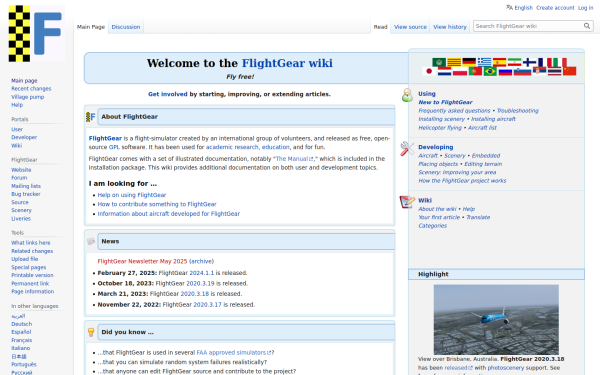Open the newsletter archive link
Image resolution: width=600 pixels, height=375 pixels.
pos(201,261)
